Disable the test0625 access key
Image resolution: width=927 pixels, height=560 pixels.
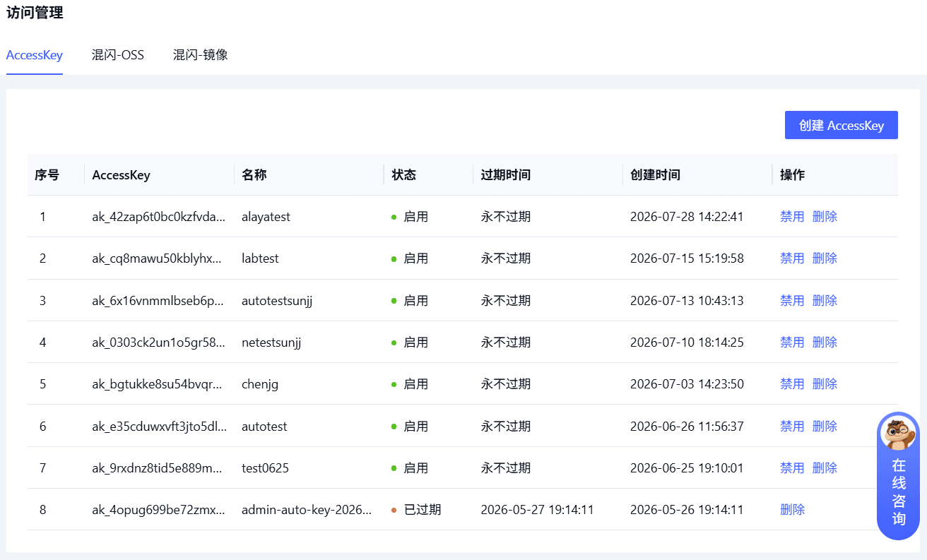(792, 468)
